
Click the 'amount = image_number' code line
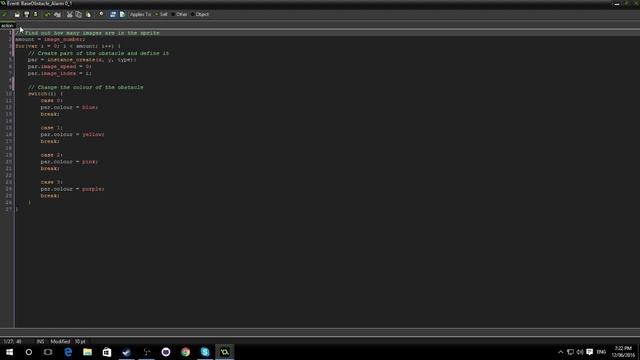50,39
